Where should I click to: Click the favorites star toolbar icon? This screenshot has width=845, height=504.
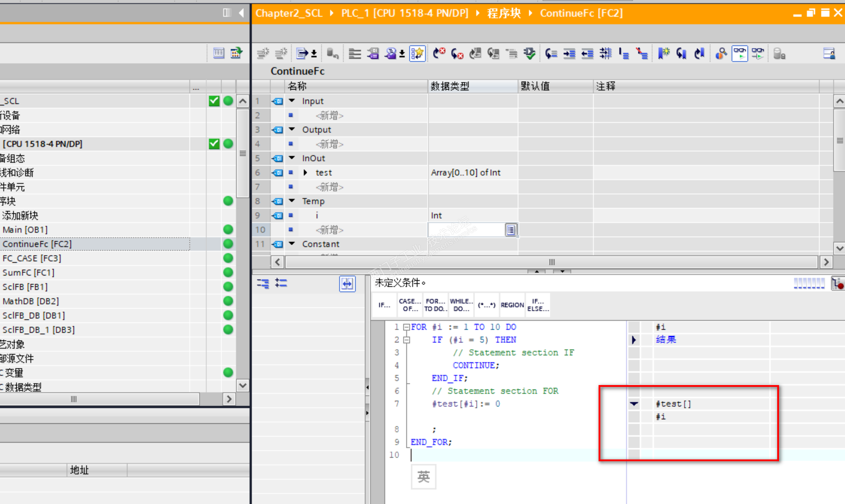[x=417, y=54]
